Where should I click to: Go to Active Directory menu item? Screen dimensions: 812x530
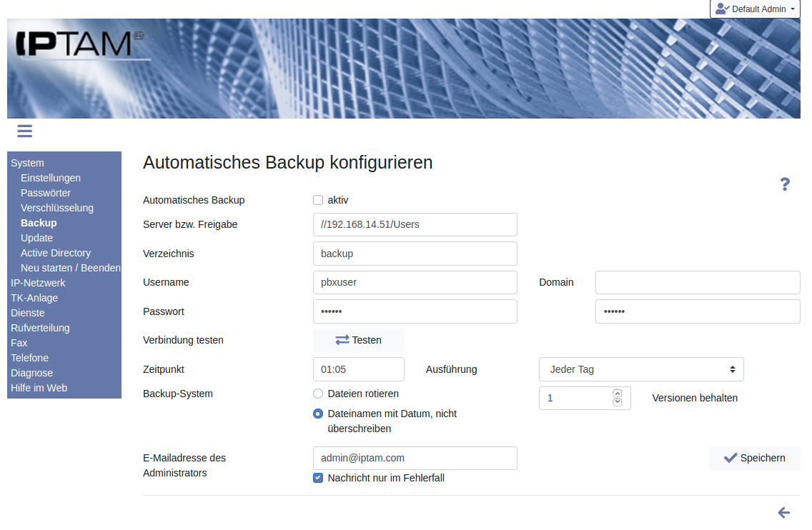pos(56,253)
